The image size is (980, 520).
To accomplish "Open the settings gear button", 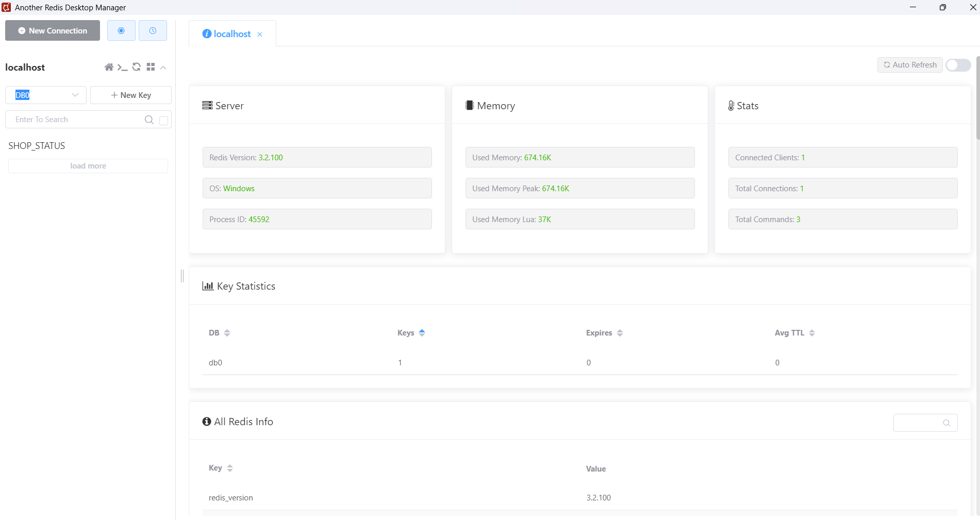I will click(121, 30).
